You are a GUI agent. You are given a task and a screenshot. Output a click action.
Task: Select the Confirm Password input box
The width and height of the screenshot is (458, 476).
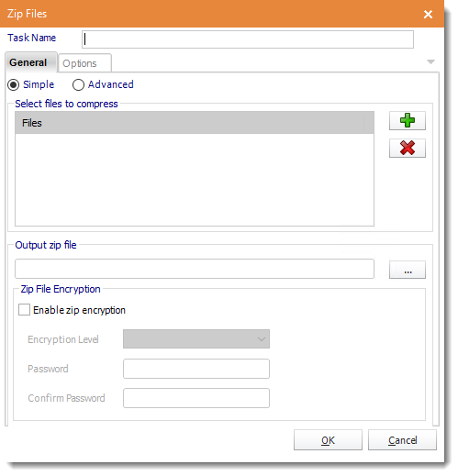coord(196,398)
